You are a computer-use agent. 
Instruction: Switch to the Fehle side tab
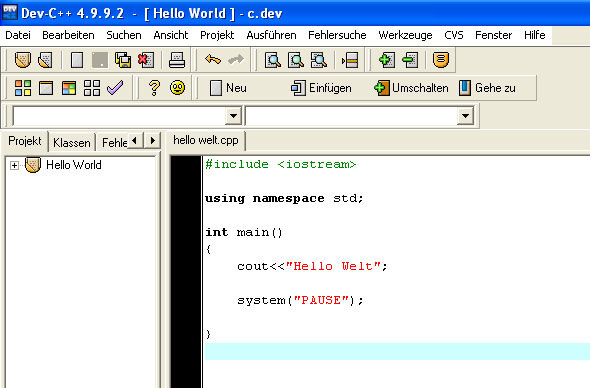pyautogui.click(x=114, y=143)
